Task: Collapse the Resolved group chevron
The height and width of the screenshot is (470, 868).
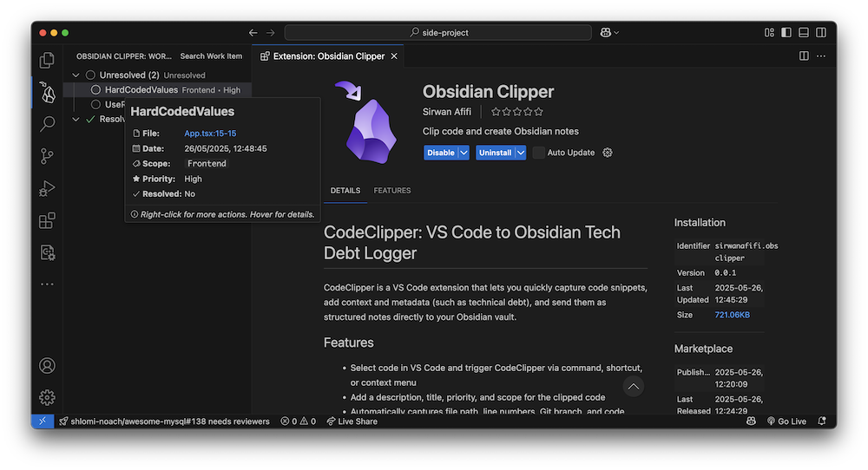Action: (x=76, y=119)
